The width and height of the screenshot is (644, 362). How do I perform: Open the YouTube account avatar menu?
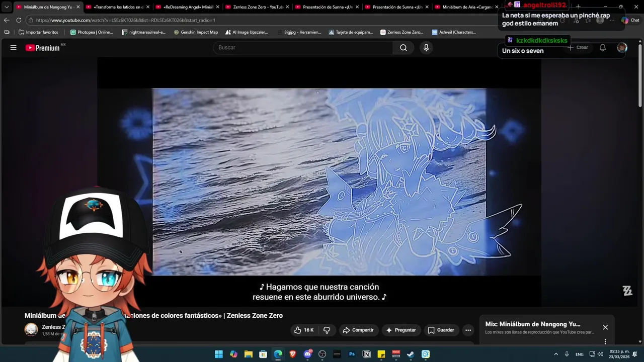tap(622, 48)
